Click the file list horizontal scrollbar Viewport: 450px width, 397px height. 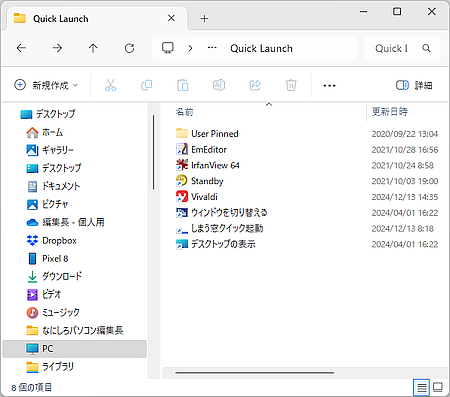[x=254, y=373]
